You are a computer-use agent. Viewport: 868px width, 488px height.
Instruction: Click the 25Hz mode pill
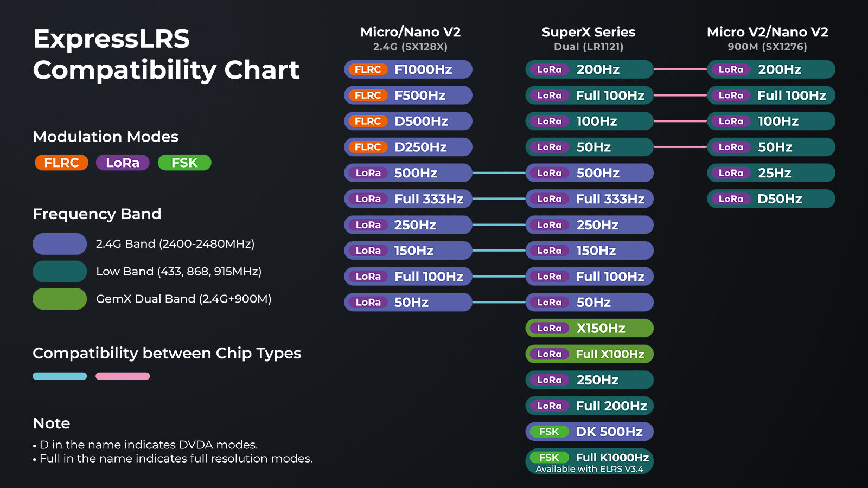click(771, 173)
